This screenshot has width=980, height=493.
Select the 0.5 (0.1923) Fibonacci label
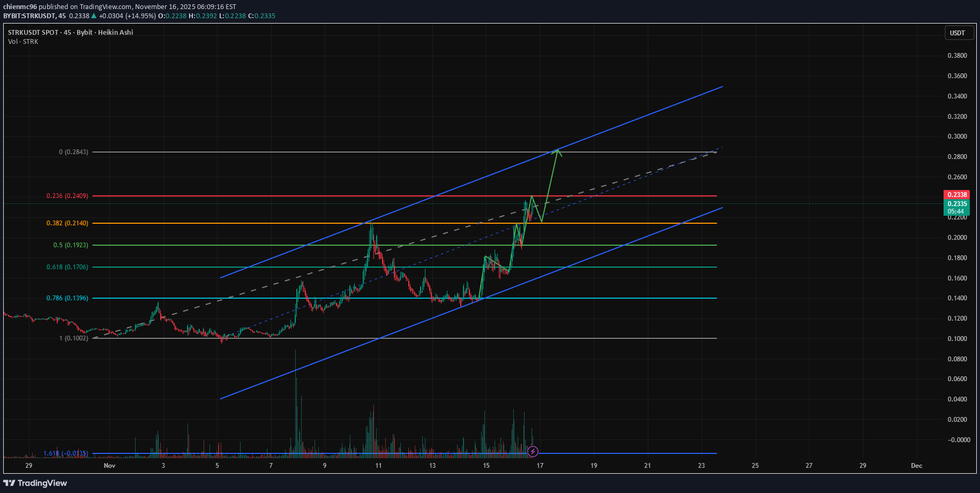pyautogui.click(x=71, y=245)
